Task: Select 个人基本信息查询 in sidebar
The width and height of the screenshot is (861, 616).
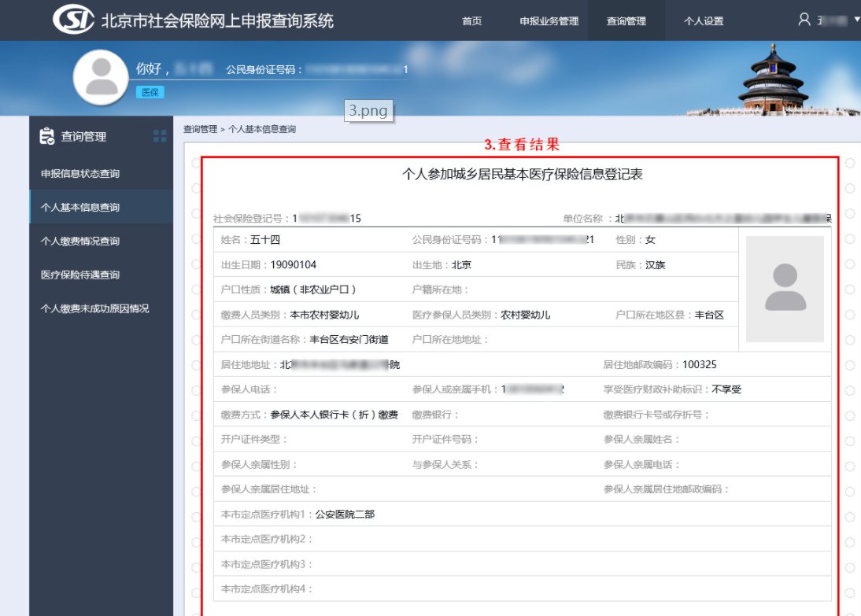Action: 80,207
